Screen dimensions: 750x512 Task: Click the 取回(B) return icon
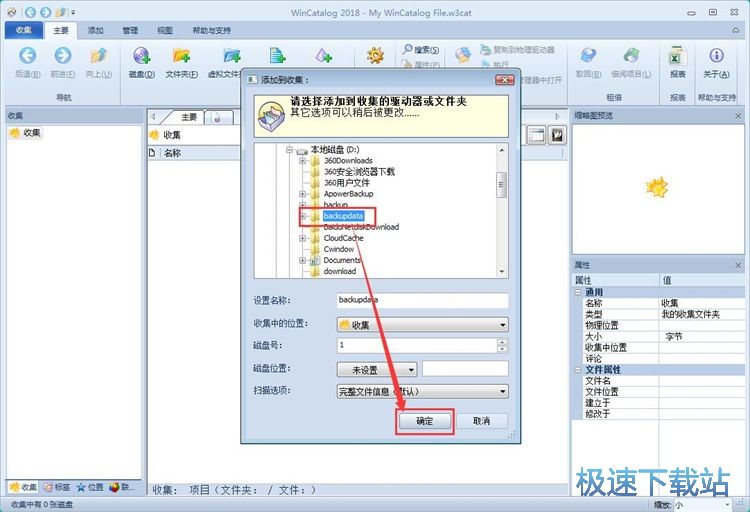pos(588,56)
